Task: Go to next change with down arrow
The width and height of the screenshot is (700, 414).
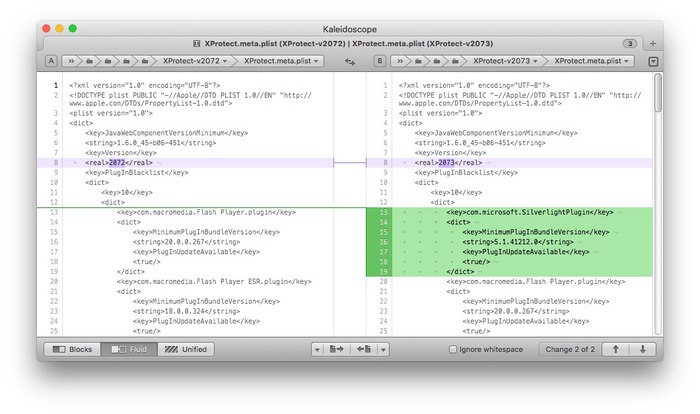Action: (642, 349)
